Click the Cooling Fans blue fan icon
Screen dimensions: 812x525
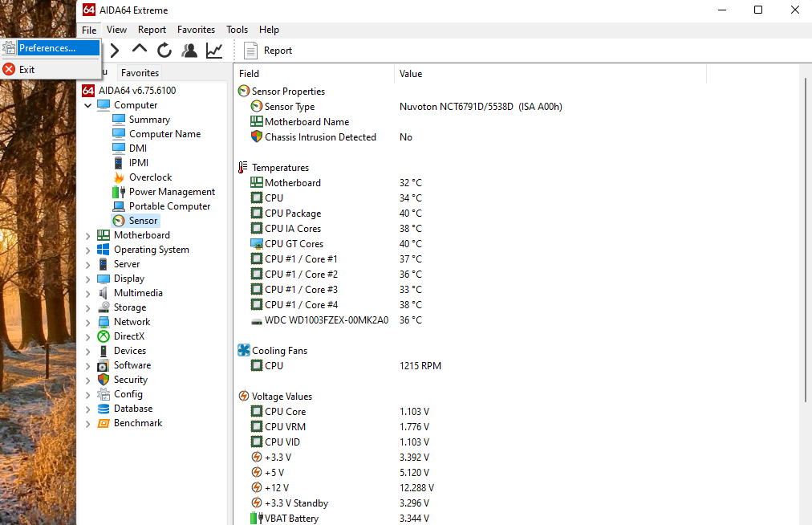(x=243, y=350)
